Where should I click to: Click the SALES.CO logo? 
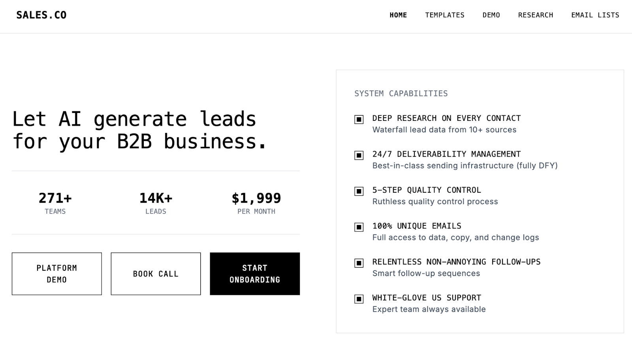(x=41, y=15)
